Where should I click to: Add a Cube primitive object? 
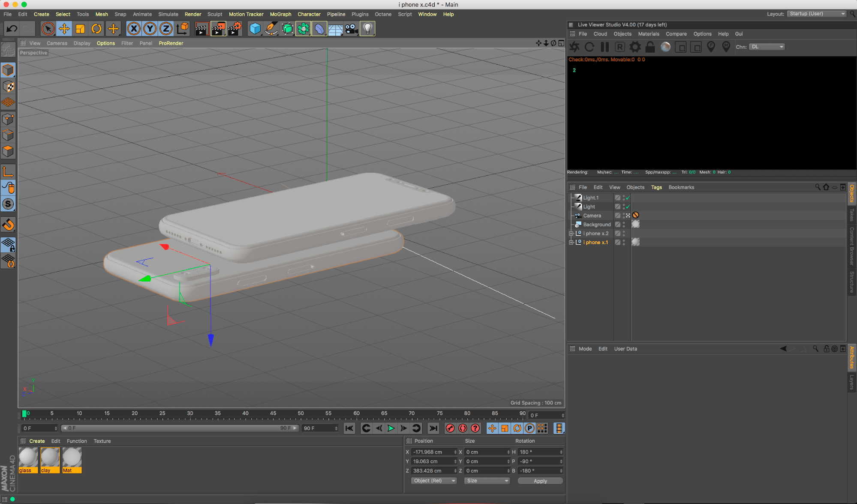255,29
